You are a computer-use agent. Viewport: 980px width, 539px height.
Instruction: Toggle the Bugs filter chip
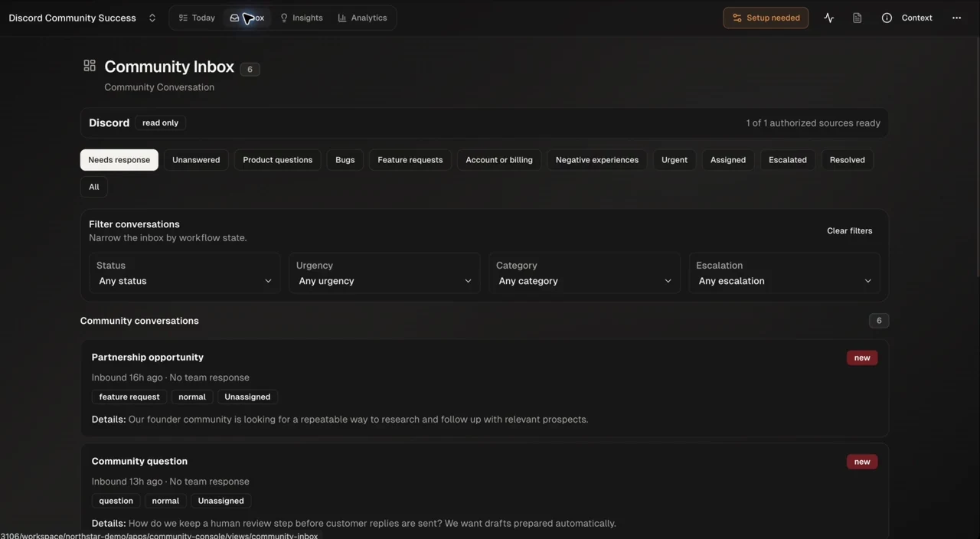click(345, 160)
